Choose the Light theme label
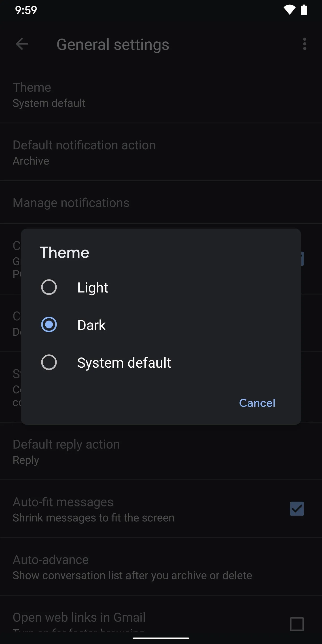Screen dimensions: 322x644 tap(93, 288)
